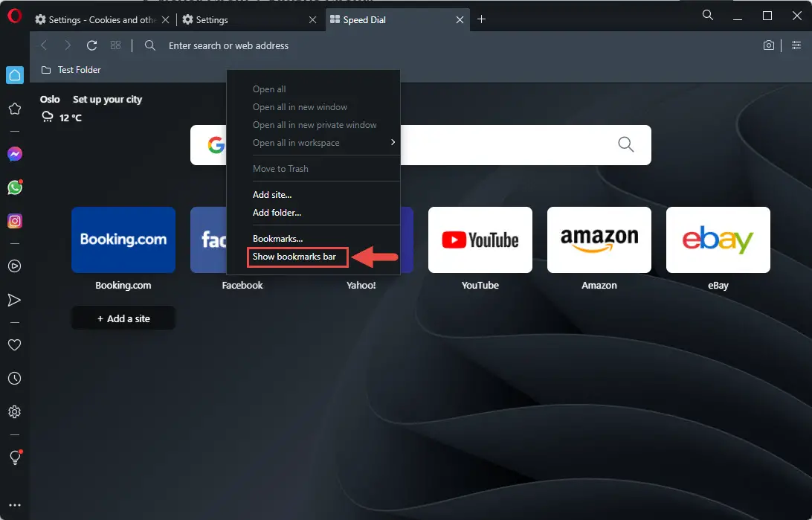Open Pinboards heart icon in sidebar
The image size is (812, 520).
pyautogui.click(x=15, y=345)
